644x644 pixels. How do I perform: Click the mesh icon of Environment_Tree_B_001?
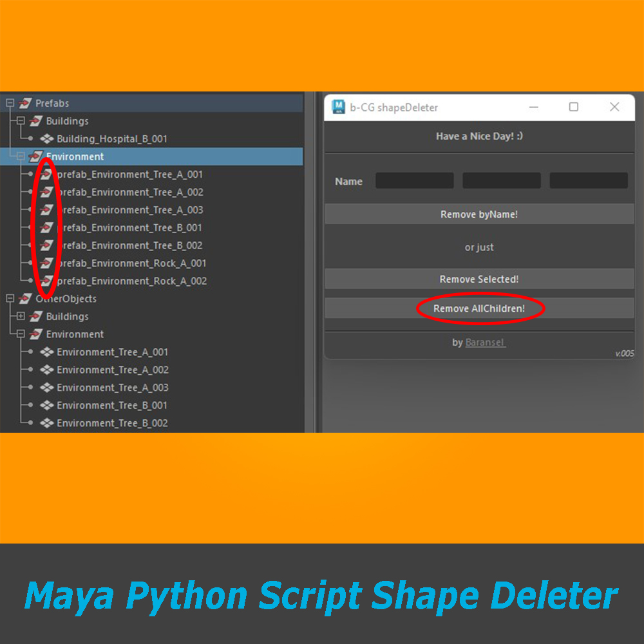(x=47, y=405)
